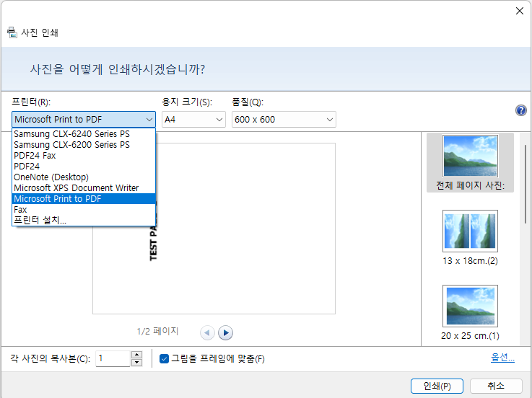Open the 품질 600 x 600 dropdown
Viewport: 532px width, 398px height.
point(284,120)
